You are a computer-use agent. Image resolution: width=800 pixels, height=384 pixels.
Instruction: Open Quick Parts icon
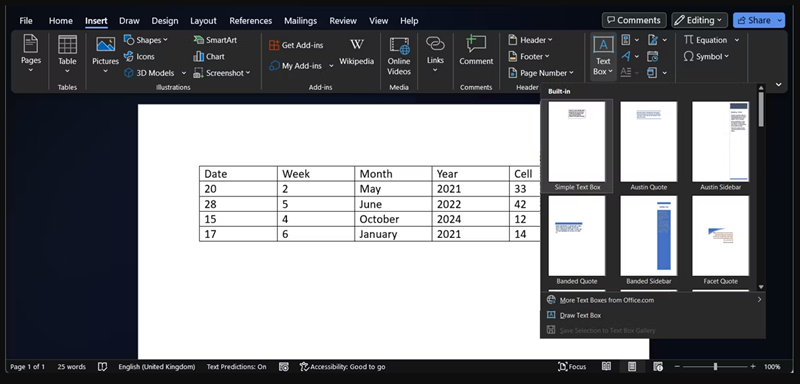click(626, 40)
